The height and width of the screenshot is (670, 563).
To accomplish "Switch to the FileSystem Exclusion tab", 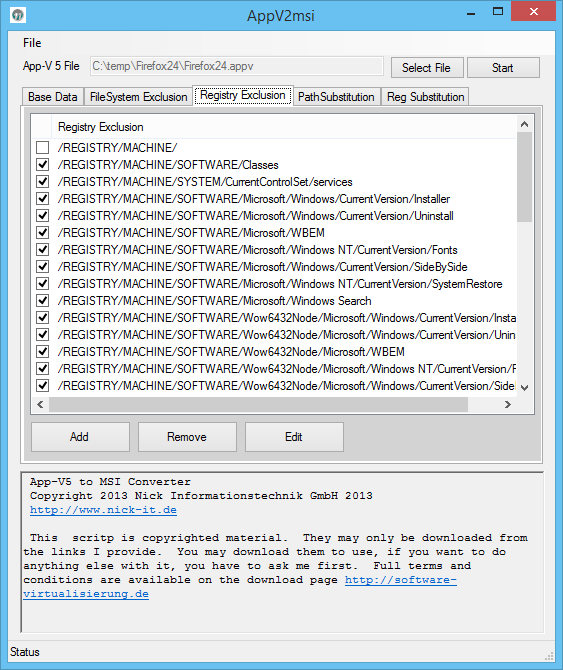I will (x=138, y=97).
